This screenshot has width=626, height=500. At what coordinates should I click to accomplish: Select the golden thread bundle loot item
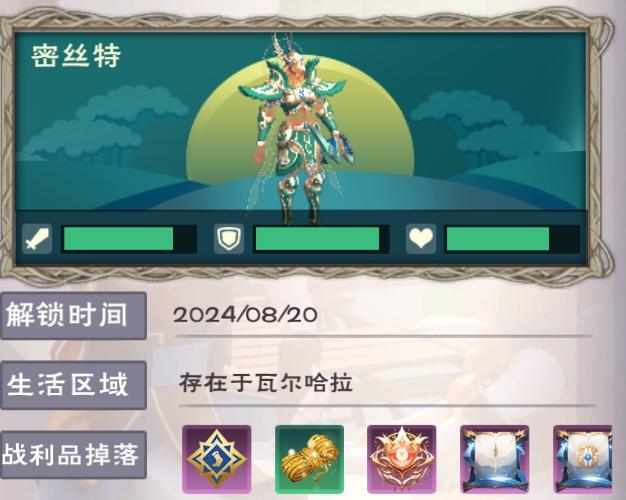[309, 459]
